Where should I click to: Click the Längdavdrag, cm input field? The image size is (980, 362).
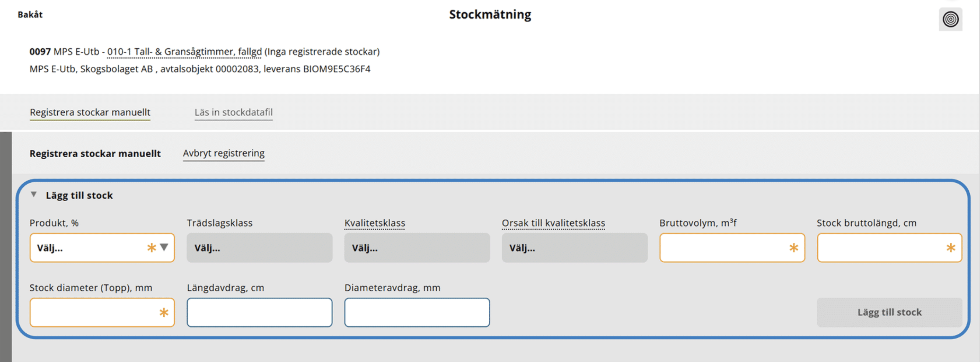[259, 313]
